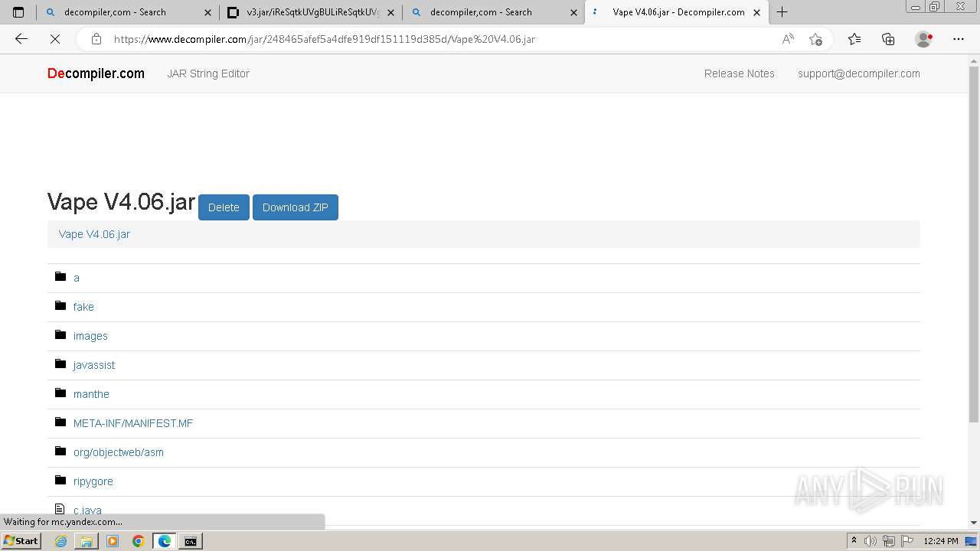Click the folder icon beside 'ripygore'

click(60, 480)
